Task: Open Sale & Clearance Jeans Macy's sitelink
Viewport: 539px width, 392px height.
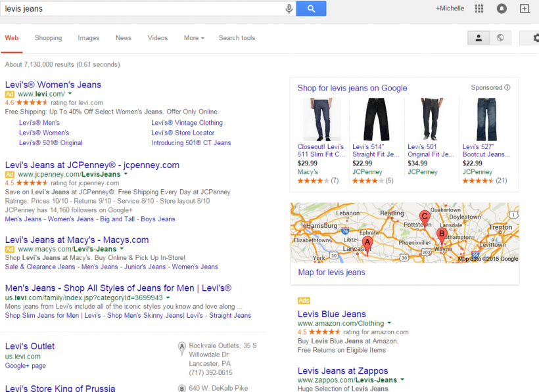Action: [40, 267]
